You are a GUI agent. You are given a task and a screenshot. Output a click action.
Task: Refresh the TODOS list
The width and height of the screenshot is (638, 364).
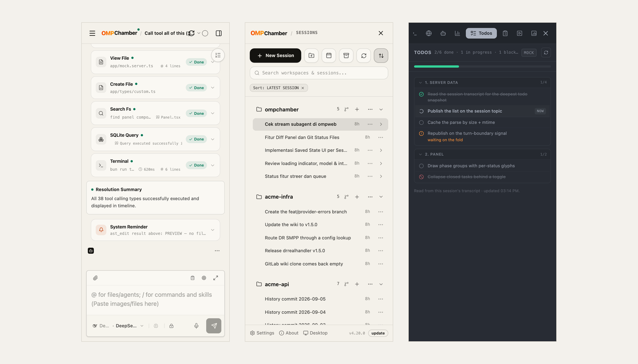tap(546, 53)
